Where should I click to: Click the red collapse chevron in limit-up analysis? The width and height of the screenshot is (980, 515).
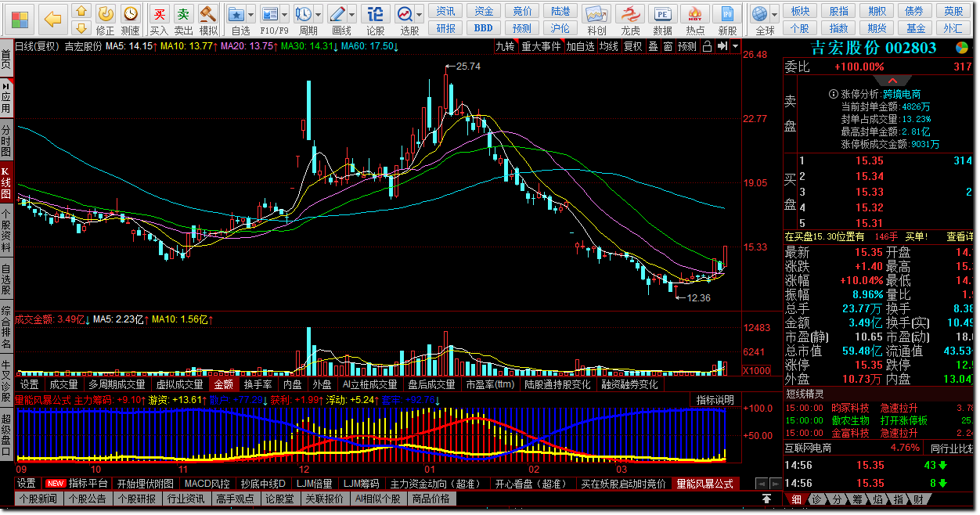point(893,81)
